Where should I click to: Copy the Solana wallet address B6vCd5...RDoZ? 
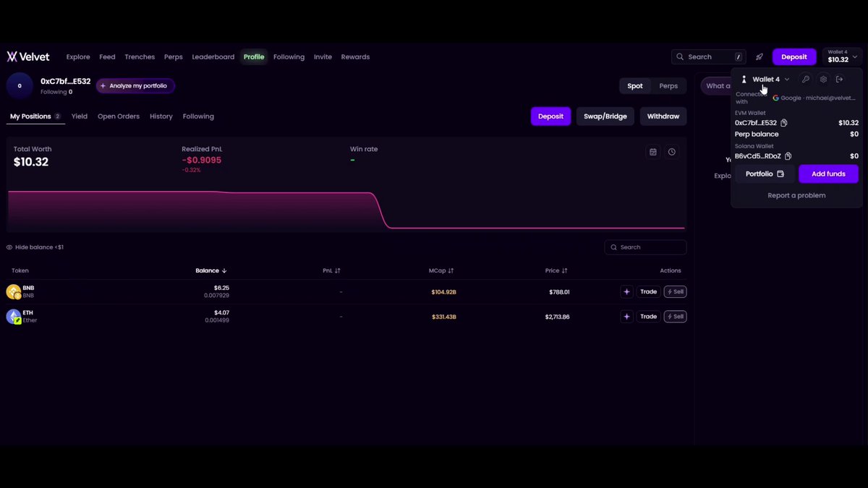click(788, 156)
